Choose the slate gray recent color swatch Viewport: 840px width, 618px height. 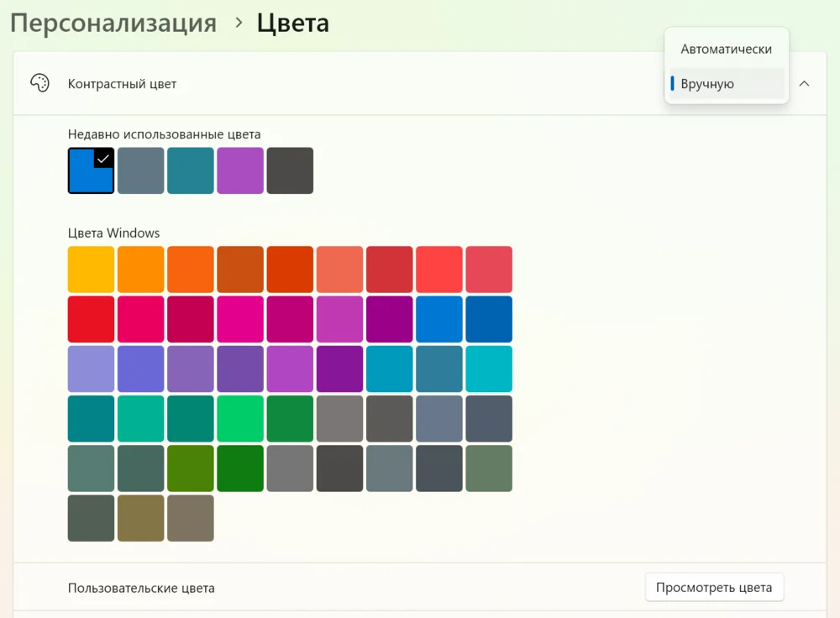pyautogui.click(x=141, y=170)
